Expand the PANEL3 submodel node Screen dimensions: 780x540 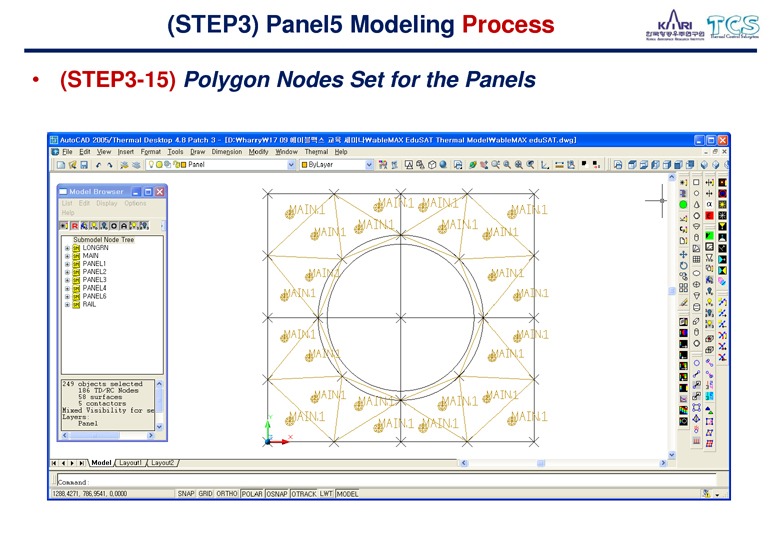(67, 280)
